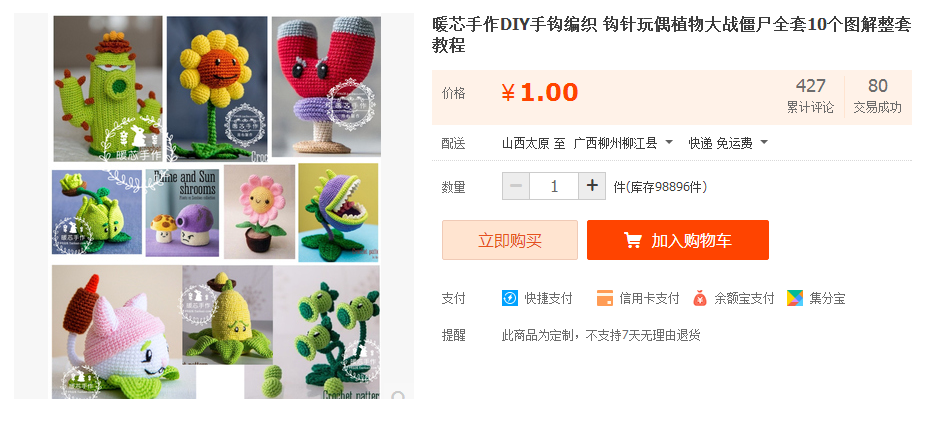
Task: View the 427 cumulative reviews
Action: coord(810,96)
